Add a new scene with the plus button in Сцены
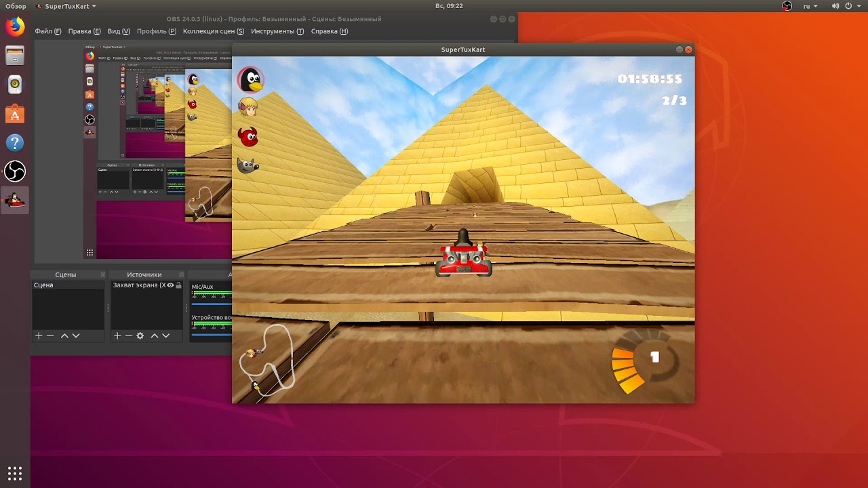 click(x=39, y=335)
